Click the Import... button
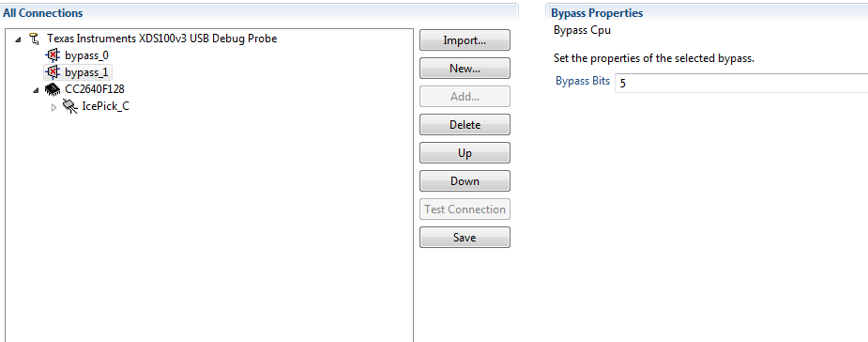The image size is (868, 342). coord(464,39)
